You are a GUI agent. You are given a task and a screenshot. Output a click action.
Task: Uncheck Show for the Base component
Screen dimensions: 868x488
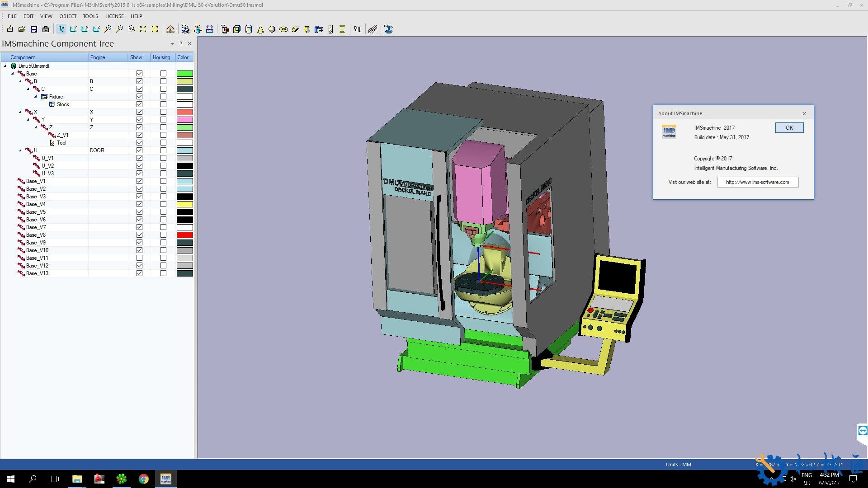coord(139,74)
